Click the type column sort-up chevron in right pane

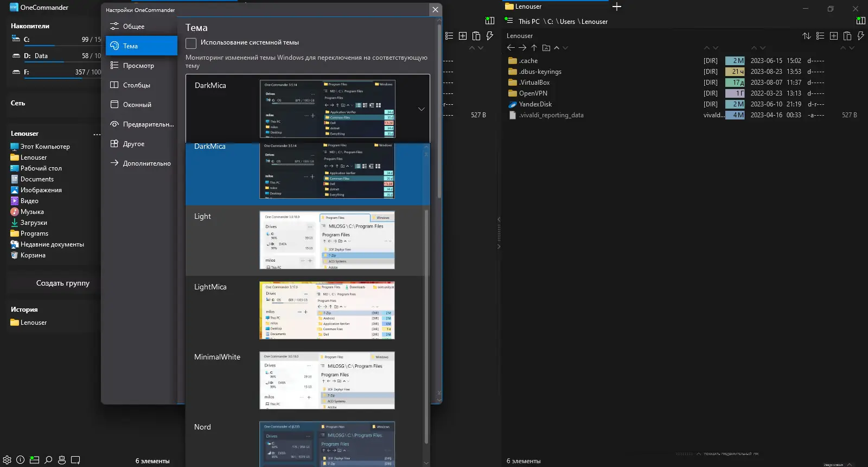(x=707, y=48)
